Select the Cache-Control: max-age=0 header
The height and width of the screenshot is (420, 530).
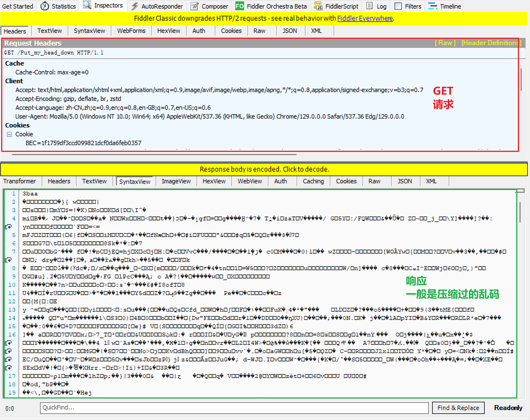point(52,72)
